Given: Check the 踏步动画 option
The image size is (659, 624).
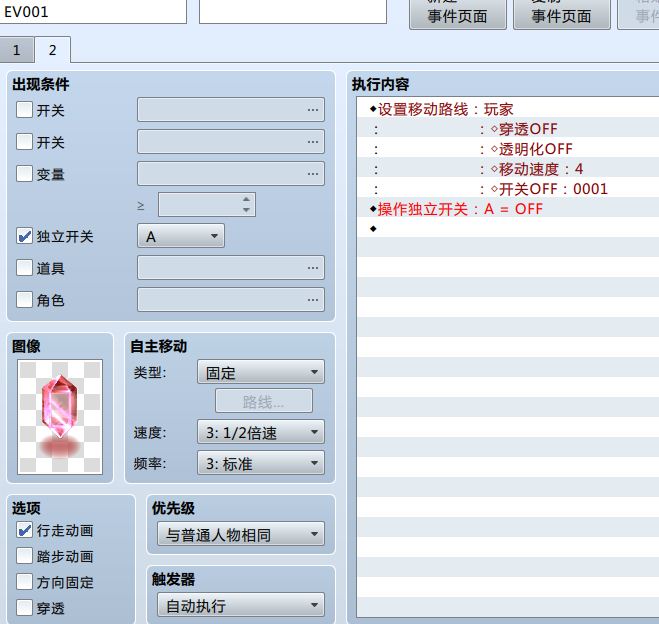Looking at the screenshot, I should pos(24,556).
